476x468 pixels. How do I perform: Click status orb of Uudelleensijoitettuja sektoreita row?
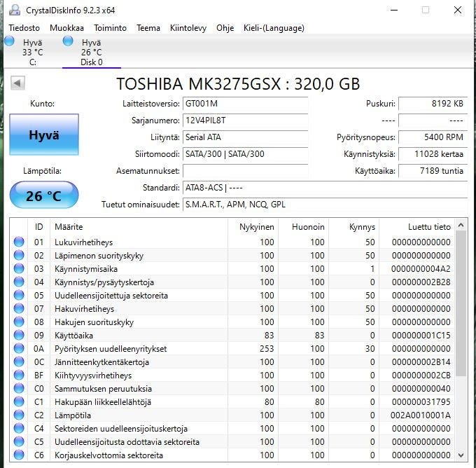[19, 295]
